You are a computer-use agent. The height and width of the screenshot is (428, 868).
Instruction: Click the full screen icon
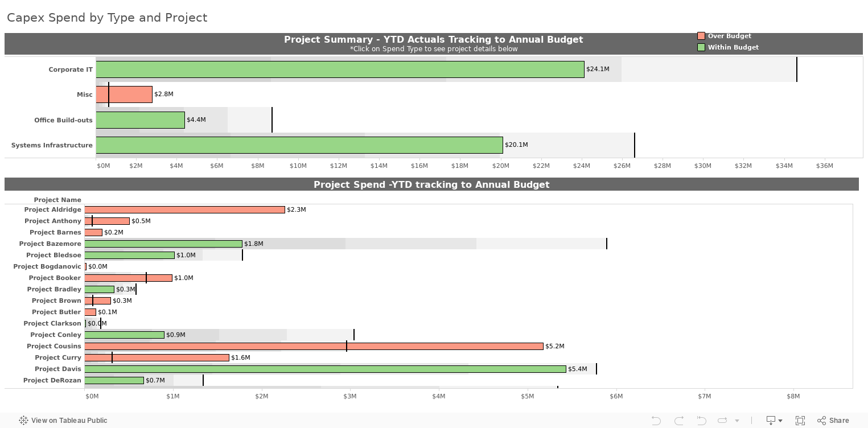coord(800,421)
